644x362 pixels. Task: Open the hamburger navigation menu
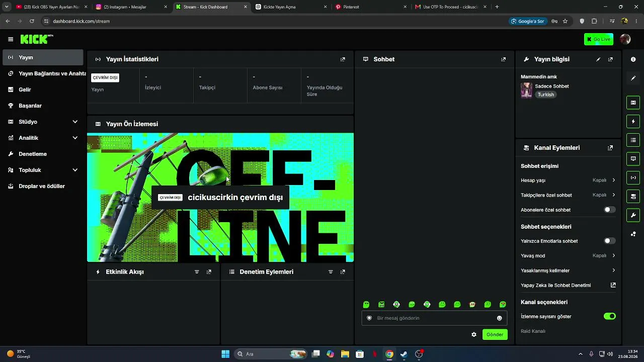[x=11, y=39]
